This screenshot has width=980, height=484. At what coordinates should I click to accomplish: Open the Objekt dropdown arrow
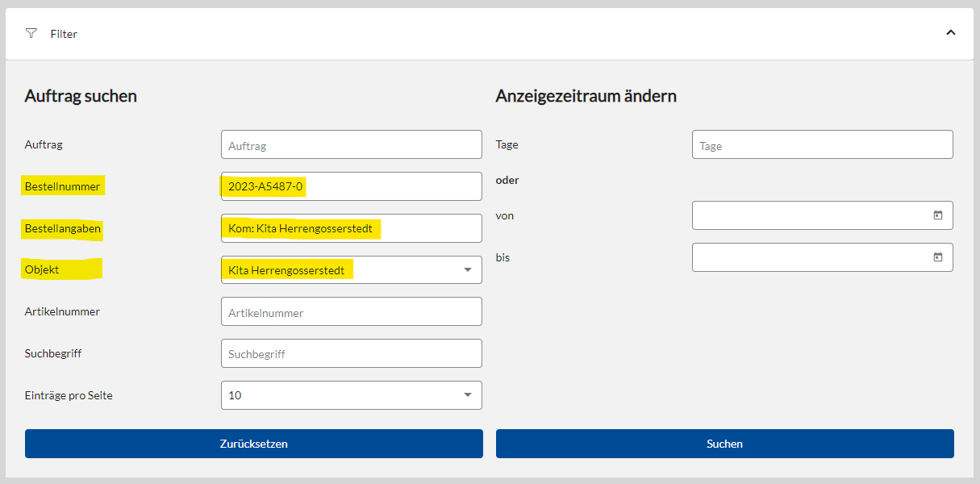[x=468, y=270]
